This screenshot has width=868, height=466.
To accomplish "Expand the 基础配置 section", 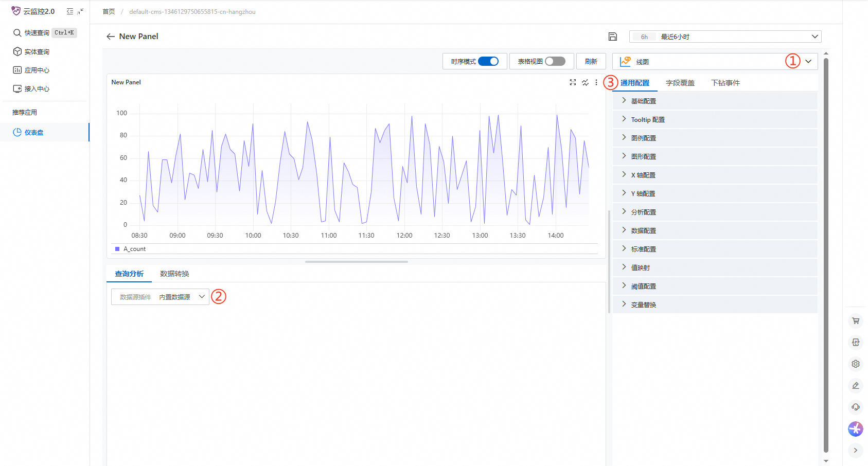I will click(x=715, y=101).
